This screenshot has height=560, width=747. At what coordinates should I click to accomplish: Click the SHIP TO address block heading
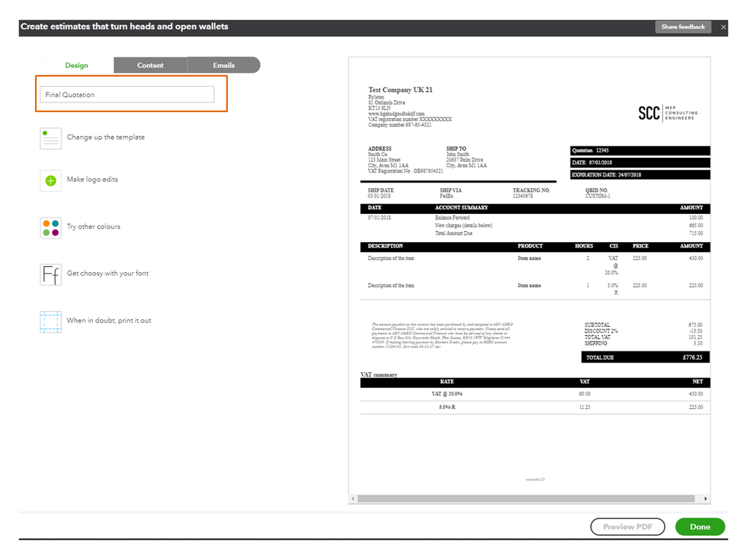coord(456,149)
